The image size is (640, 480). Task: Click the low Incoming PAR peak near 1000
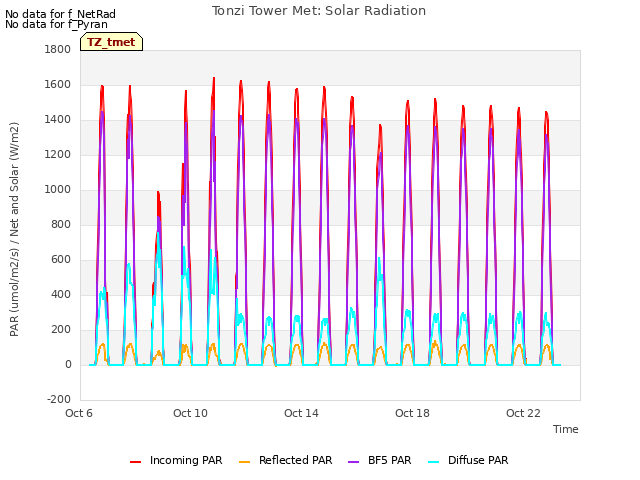[158, 193]
